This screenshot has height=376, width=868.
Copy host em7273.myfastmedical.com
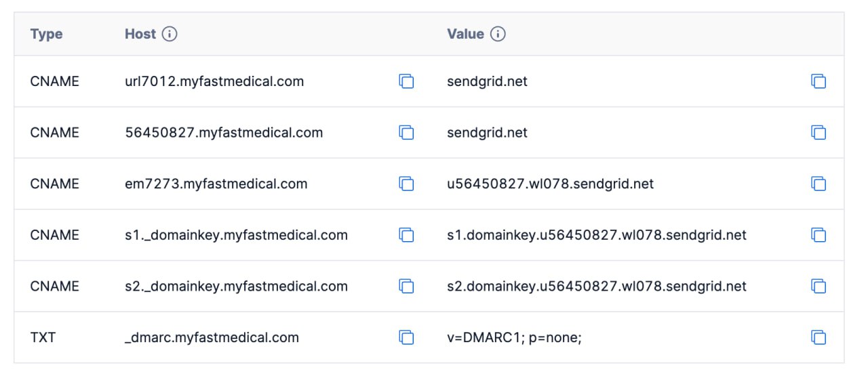pyautogui.click(x=406, y=184)
